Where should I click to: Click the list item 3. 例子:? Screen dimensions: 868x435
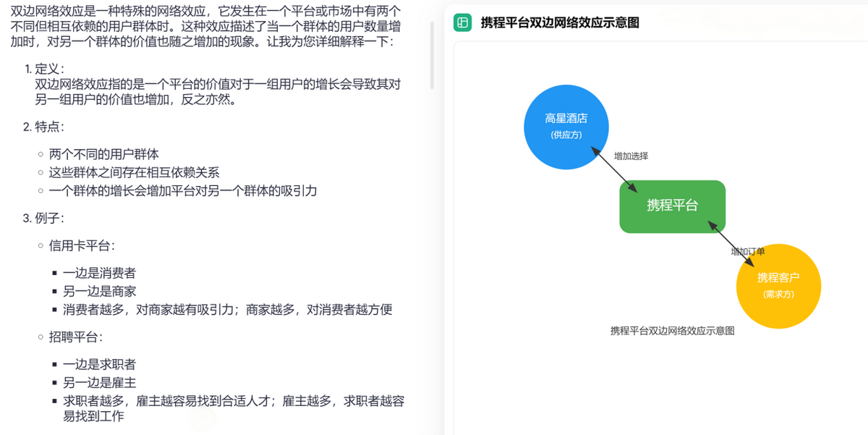45,218
